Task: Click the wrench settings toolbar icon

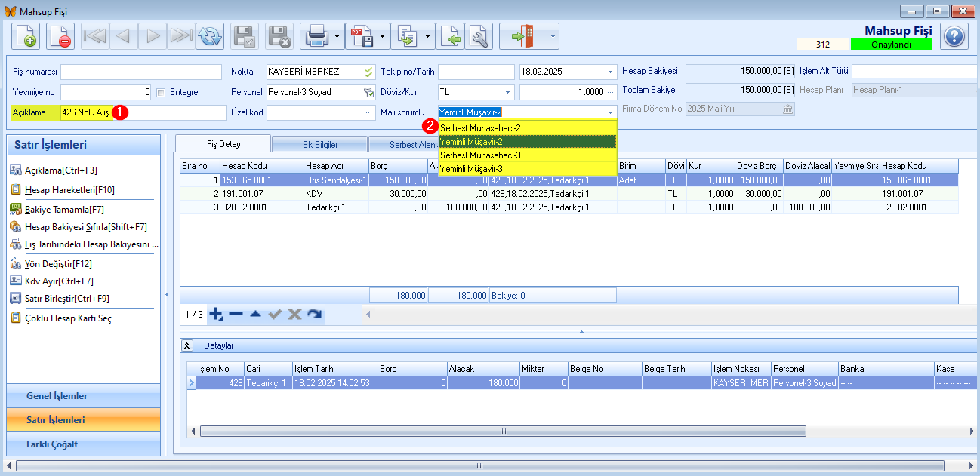Action: pos(479,36)
